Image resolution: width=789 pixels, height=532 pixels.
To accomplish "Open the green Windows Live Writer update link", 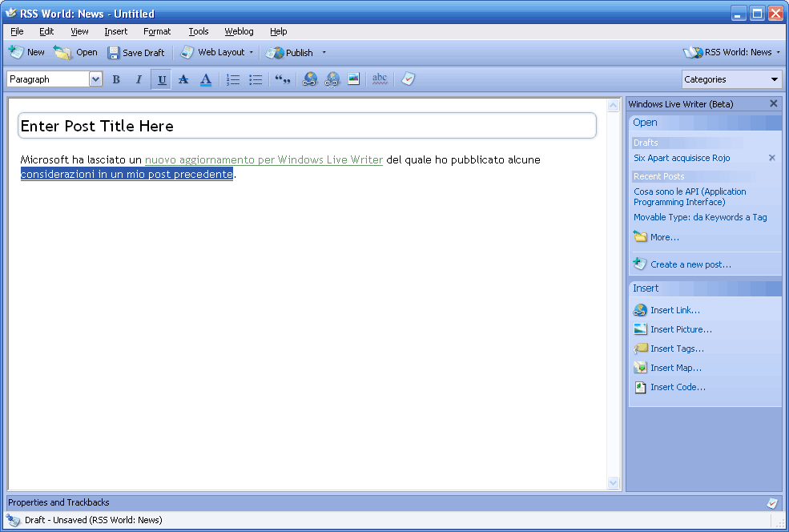I will 264,159.
